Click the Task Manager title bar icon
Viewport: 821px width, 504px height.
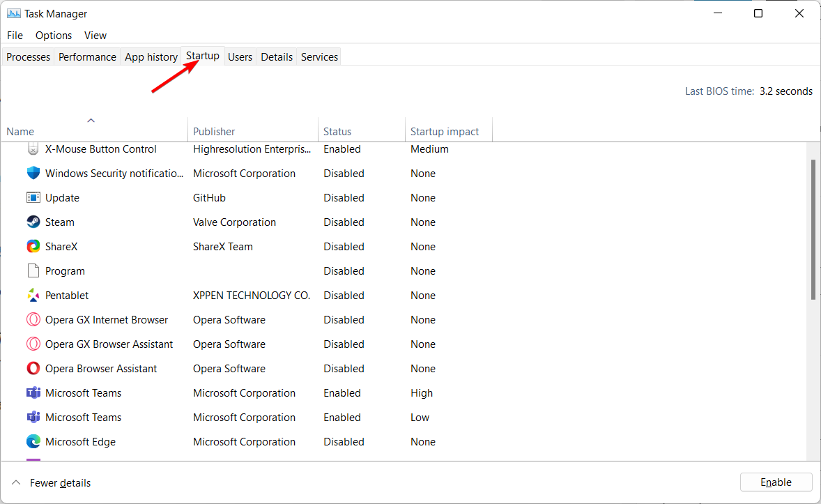tap(14, 14)
